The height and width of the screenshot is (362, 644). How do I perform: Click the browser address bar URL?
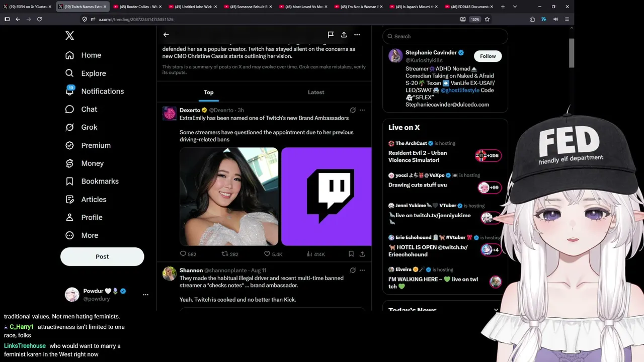point(136,19)
